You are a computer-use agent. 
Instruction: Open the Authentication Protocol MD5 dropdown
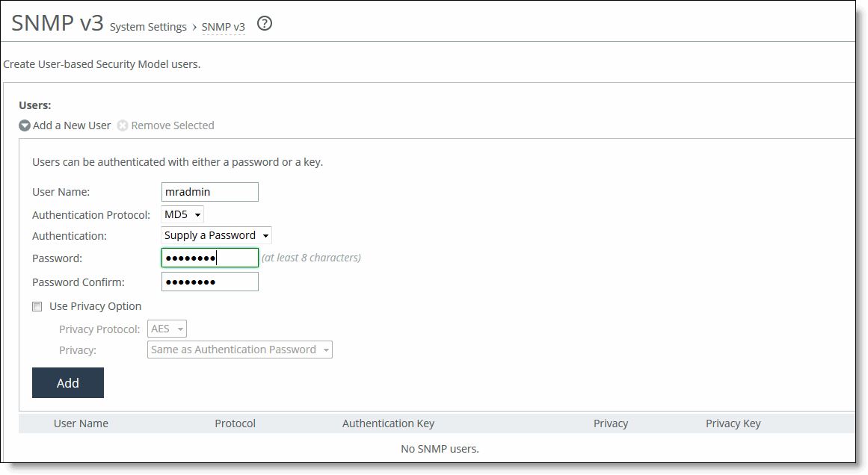182,214
